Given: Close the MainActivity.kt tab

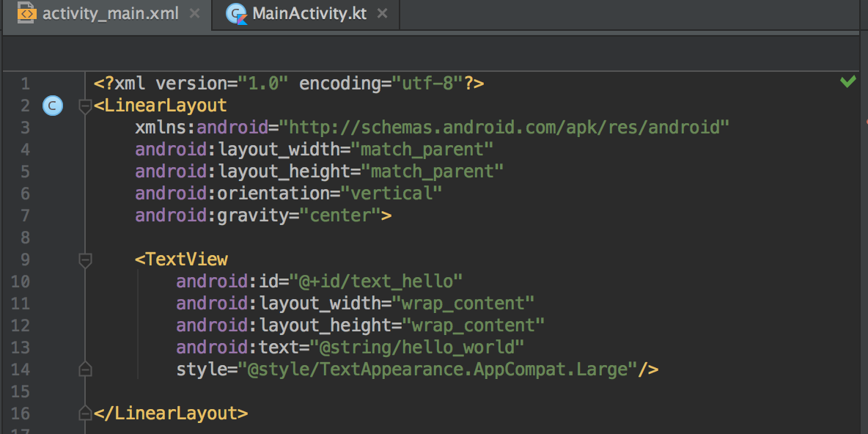Looking at the screenshot, I should 382,12.
